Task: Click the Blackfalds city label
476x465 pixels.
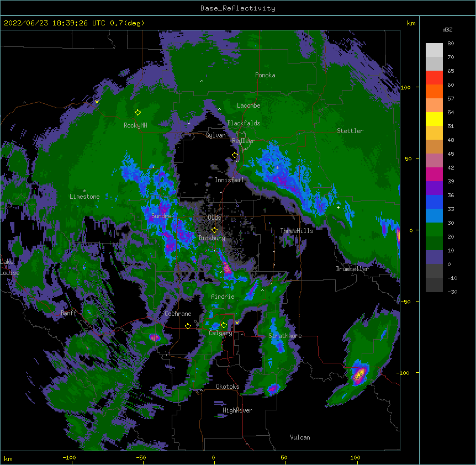Action: (244, 123)
